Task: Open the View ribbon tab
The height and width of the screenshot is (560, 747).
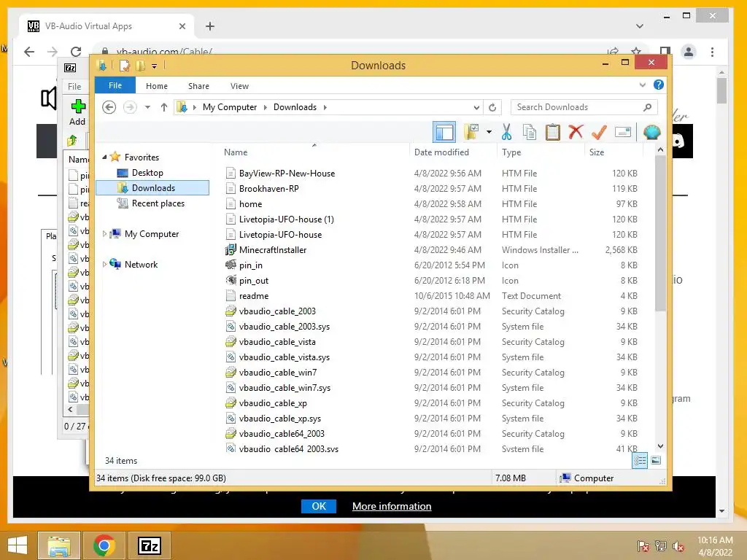Action: pos(239,86)
